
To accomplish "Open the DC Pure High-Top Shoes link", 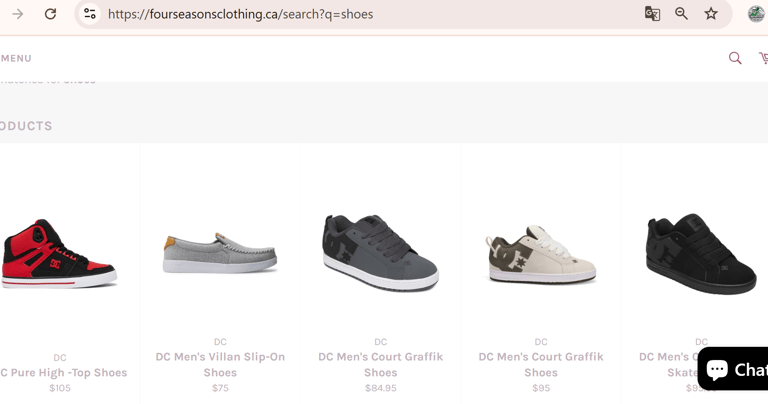I will tap(64, 373).
